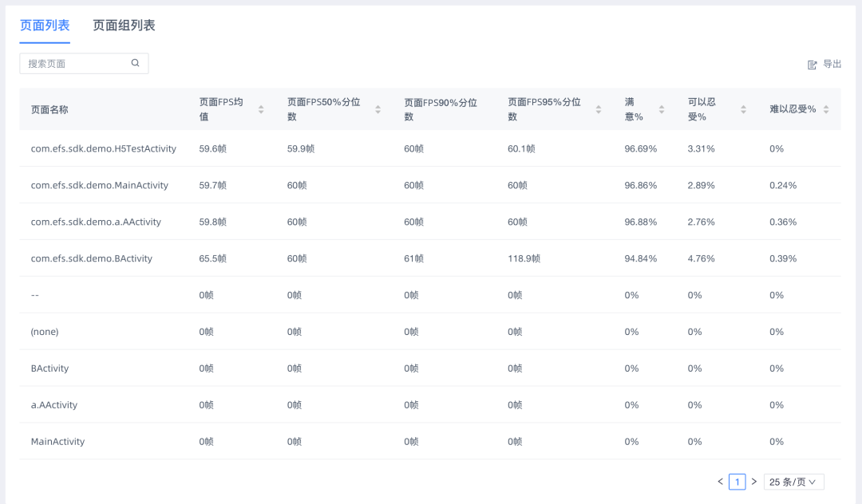Screen dimensions: 862x504
Task: Click the (none) page name row
Action: (x=430, y=332)
